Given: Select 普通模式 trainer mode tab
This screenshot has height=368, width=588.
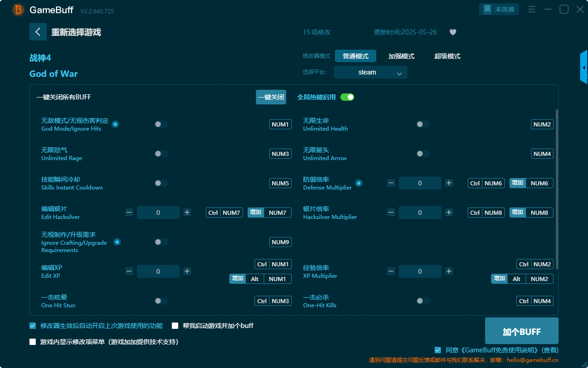Looking at the screenshot, I should click(x=356, y=56).
